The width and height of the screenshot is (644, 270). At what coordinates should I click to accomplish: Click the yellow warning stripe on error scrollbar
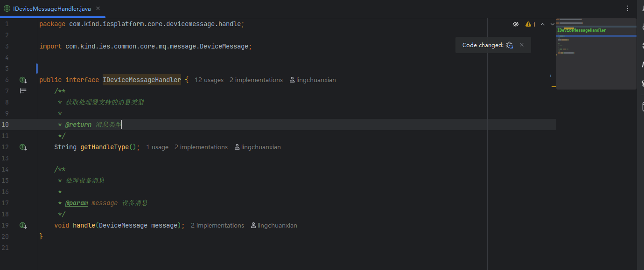click(x=554, y=86)
